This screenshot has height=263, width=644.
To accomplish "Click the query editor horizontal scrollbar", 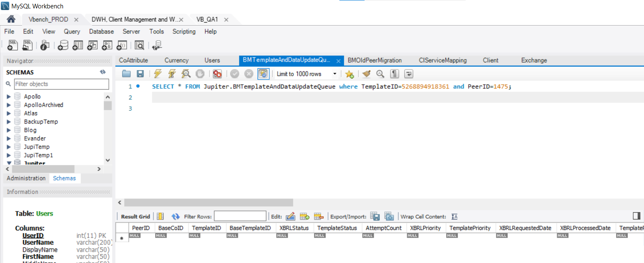I will click(x=209, y=203).
